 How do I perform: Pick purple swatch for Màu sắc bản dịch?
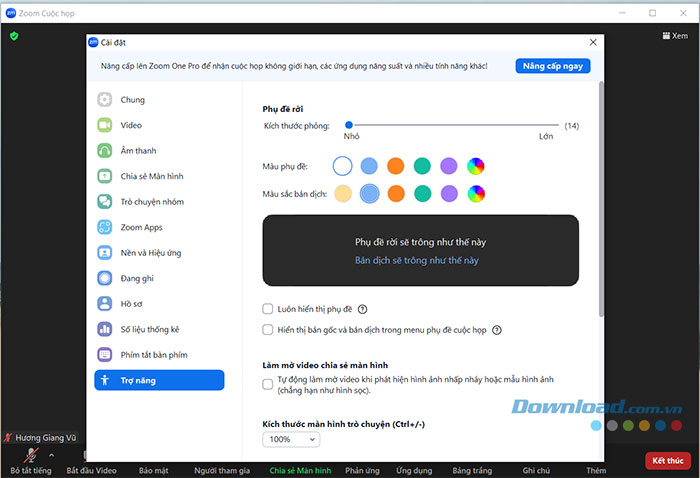[449, 194]
